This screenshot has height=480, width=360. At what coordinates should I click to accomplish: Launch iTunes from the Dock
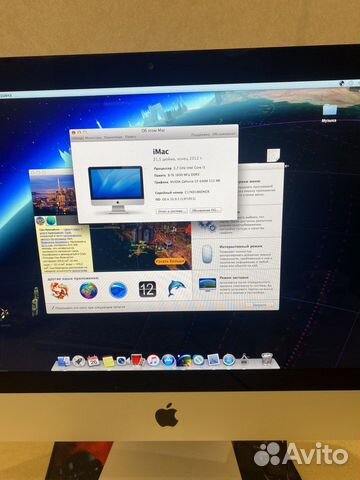(153, 361)
